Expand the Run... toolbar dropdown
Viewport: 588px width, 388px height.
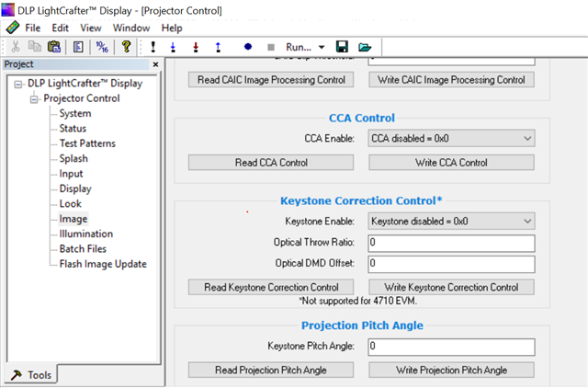pos(322,46)
